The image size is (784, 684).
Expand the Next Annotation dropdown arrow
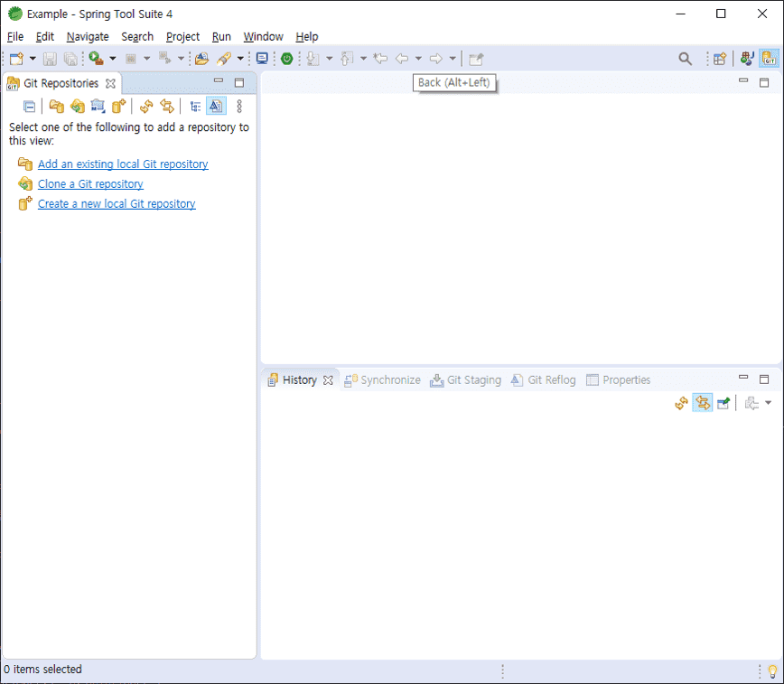(330, 59)
